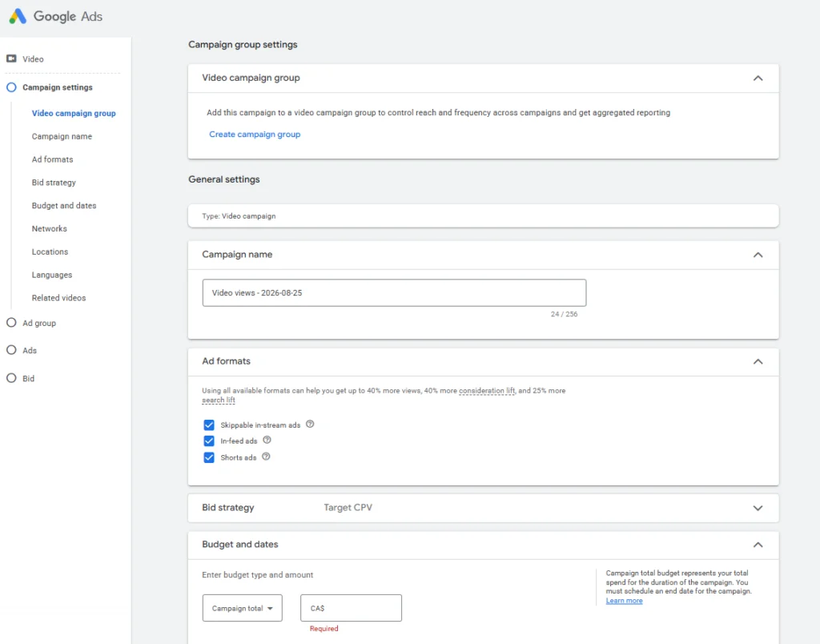
Task: Click the Ad group step circle icon
Action: click(x=11, y=323)
